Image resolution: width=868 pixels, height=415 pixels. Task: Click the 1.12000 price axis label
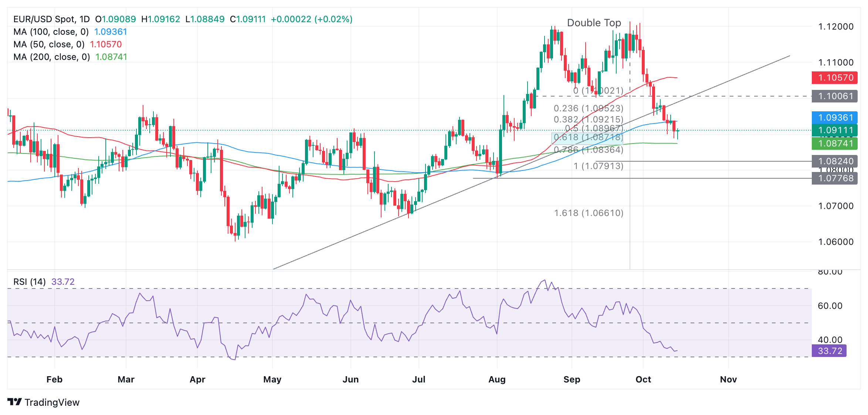[835, 27]
